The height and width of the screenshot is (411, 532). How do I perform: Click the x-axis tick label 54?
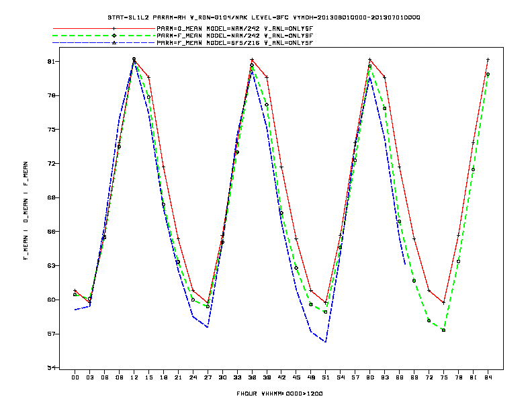click(341, 377)
